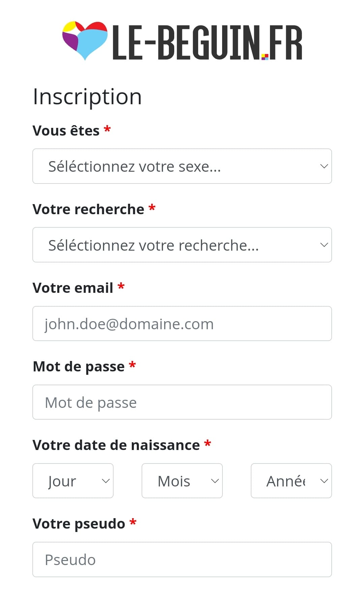Click the chevron arrow on the Année selector
The height and width of the screenshot is (589, 364).
click(x=324, y=481)
